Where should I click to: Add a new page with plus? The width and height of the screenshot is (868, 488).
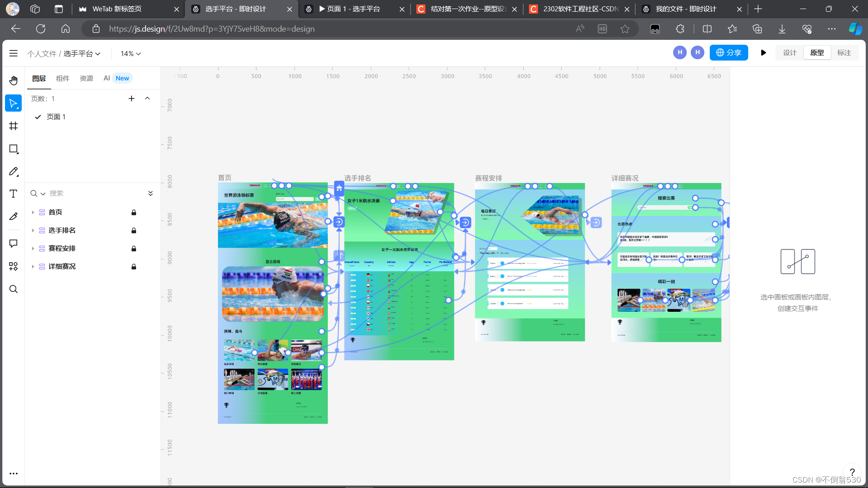pos(132,99)
